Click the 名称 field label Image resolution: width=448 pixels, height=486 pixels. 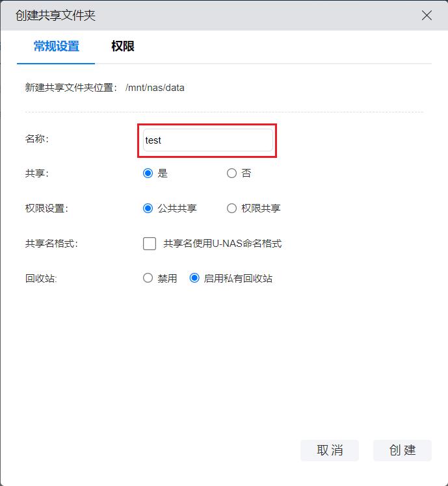36,139
